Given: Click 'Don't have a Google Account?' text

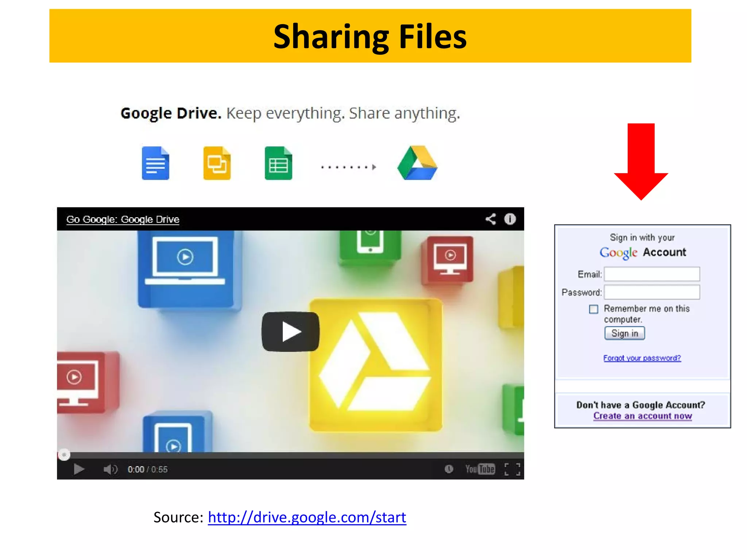Looking at the screenshot, I should pyautogui.click(x=641, y=405).
